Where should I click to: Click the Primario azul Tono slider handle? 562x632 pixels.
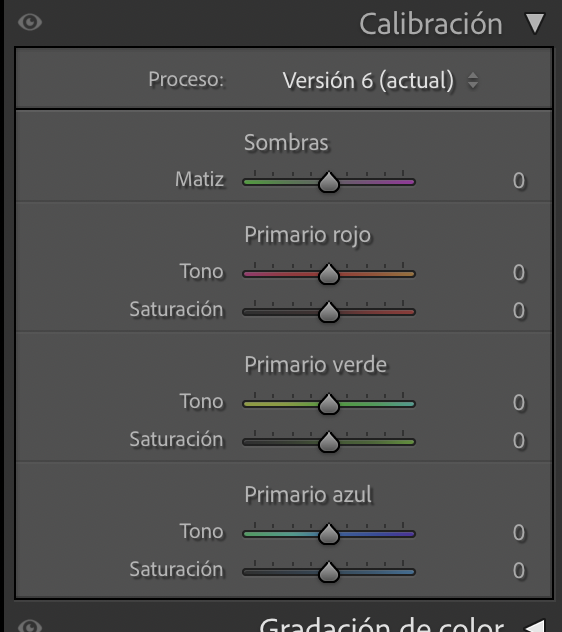pos(329,534)
